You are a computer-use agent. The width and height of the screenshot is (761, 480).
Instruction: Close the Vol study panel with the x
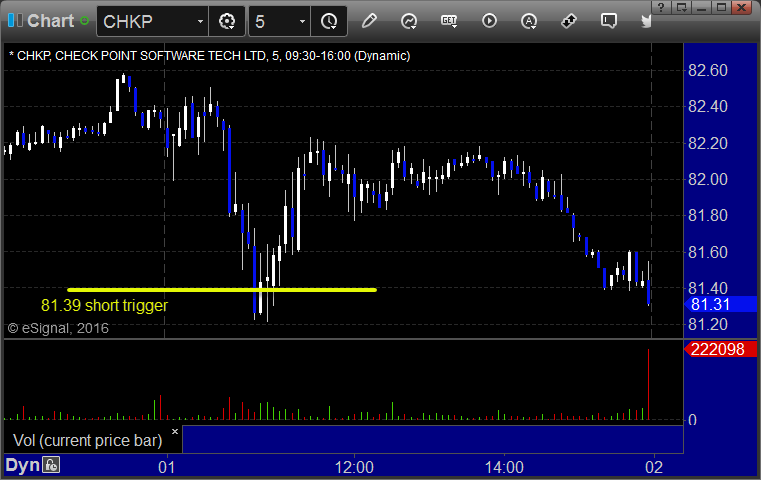pos(175,431)
